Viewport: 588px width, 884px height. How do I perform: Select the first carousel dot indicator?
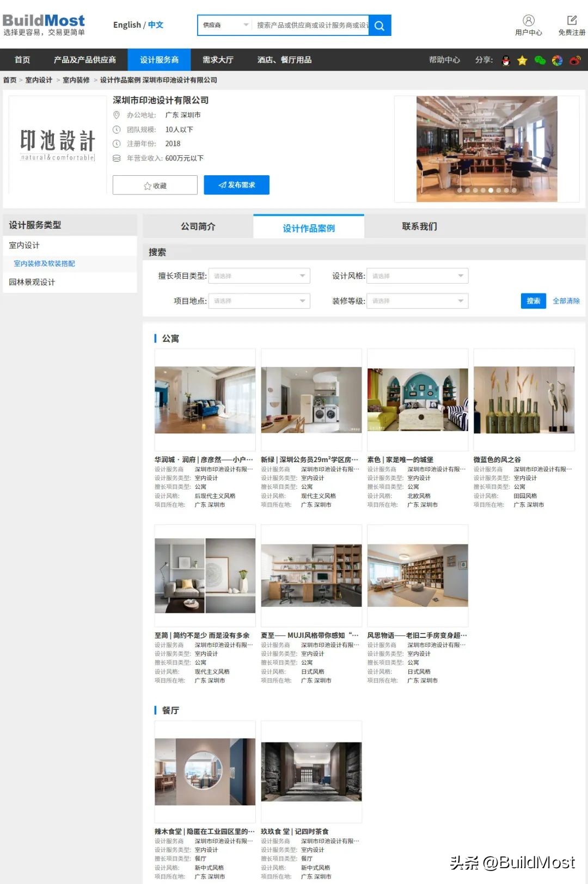(x=460, y=191)
